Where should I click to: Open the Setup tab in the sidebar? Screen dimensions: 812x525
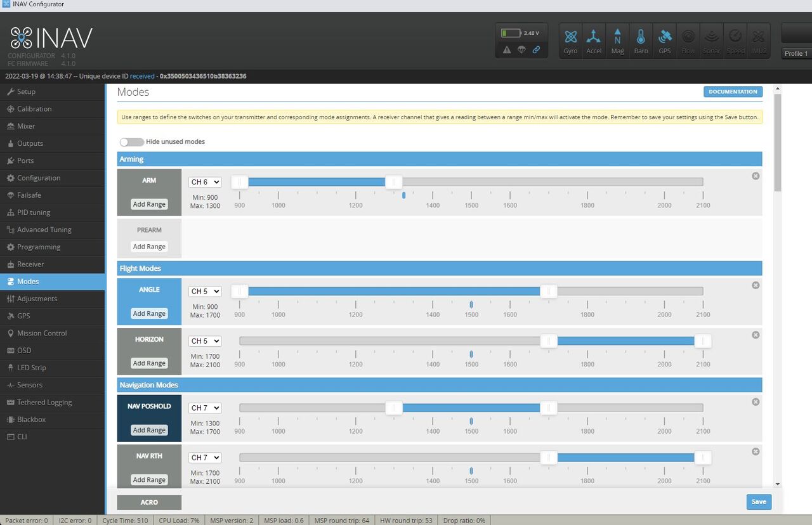[x=53, y=92]
